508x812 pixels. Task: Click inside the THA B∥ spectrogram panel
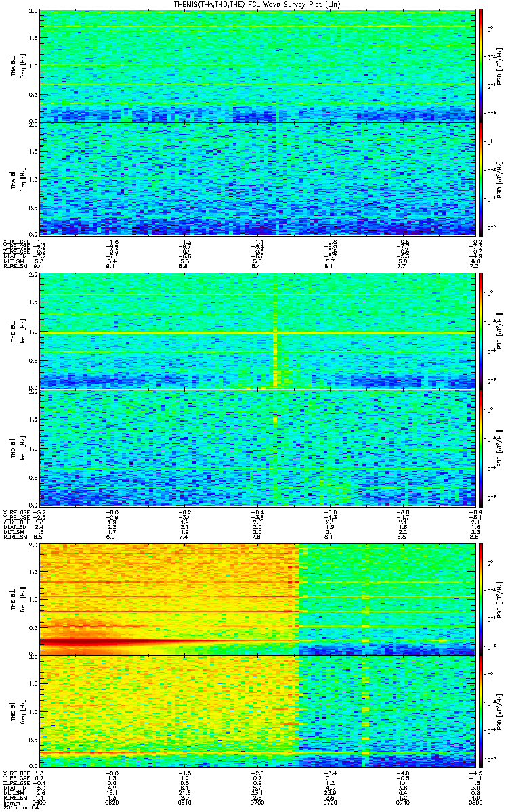coord(257,178)
